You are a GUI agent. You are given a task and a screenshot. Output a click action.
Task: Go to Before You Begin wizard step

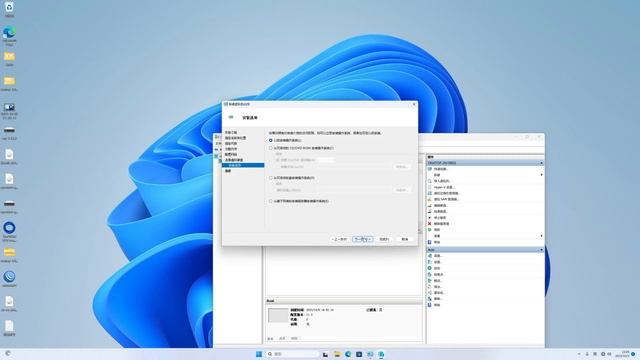231,133
